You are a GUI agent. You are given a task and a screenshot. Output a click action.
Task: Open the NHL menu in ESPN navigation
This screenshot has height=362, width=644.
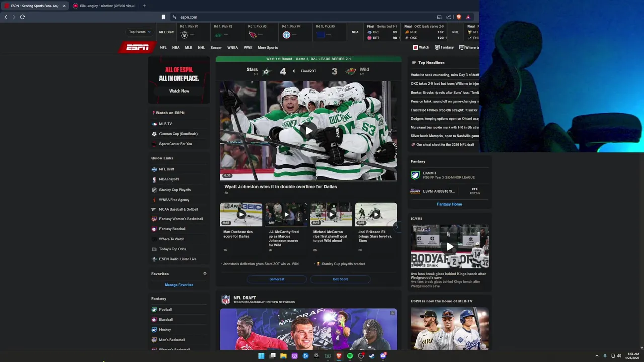click(x=201, y=48)
